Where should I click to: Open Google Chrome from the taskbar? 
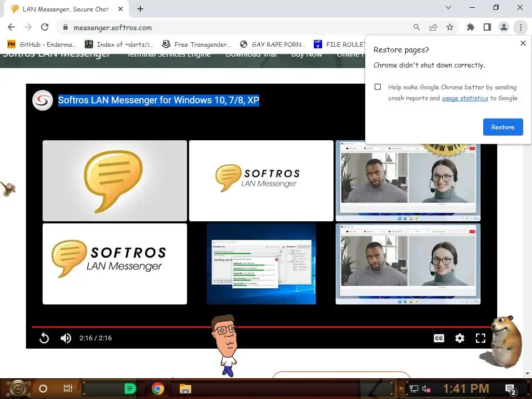158,389
